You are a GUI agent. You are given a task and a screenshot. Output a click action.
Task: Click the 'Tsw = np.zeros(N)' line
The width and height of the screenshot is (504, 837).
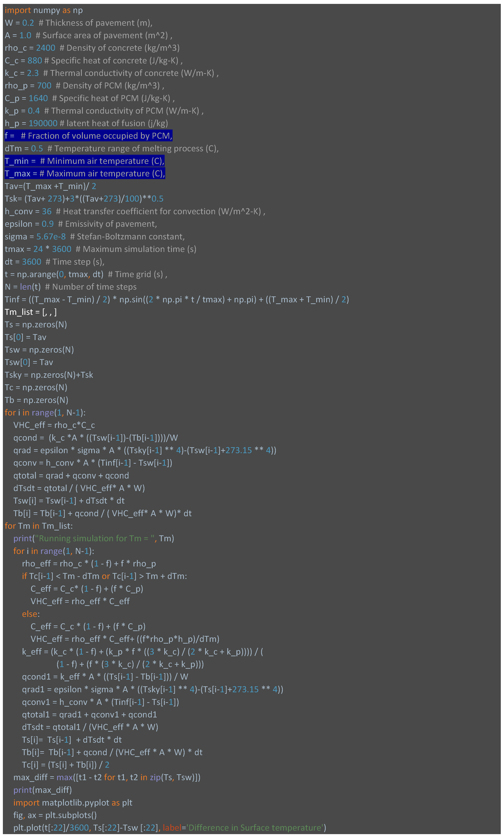pyautogui.click(x=39, y=350)
